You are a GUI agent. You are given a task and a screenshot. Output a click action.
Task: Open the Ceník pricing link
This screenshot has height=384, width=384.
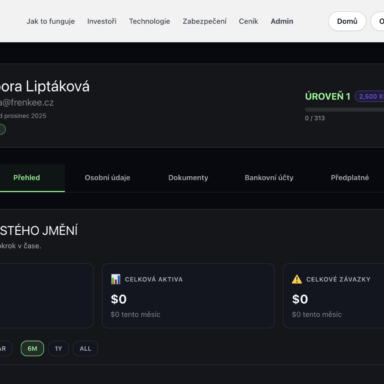pyautogui.click(x=248, y=21)
